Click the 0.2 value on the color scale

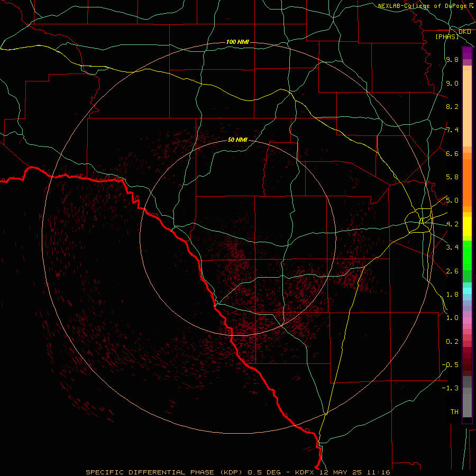coord(452,342)
